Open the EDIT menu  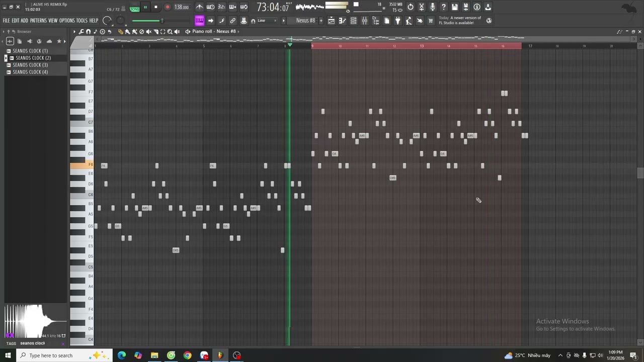point(16,21)
